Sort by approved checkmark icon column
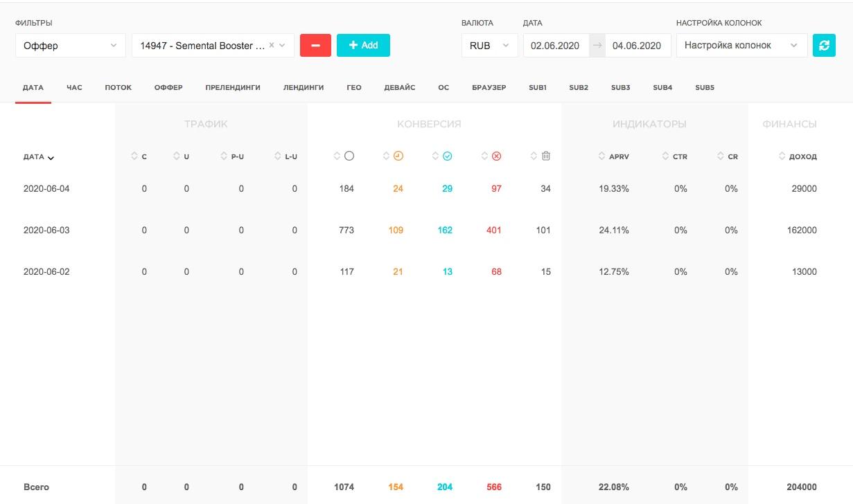This screenshot has height=504, width=853. click(442, 156)
